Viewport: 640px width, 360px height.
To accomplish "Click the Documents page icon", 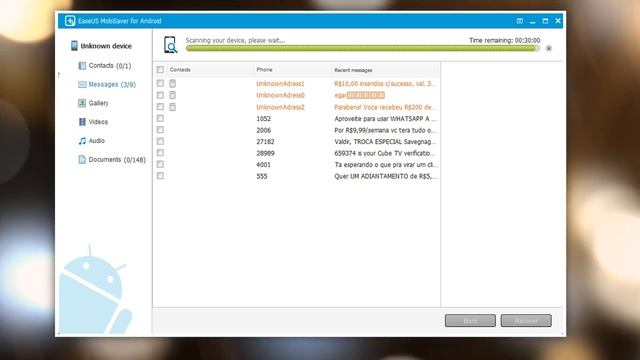I will click(x=82, y=160).
